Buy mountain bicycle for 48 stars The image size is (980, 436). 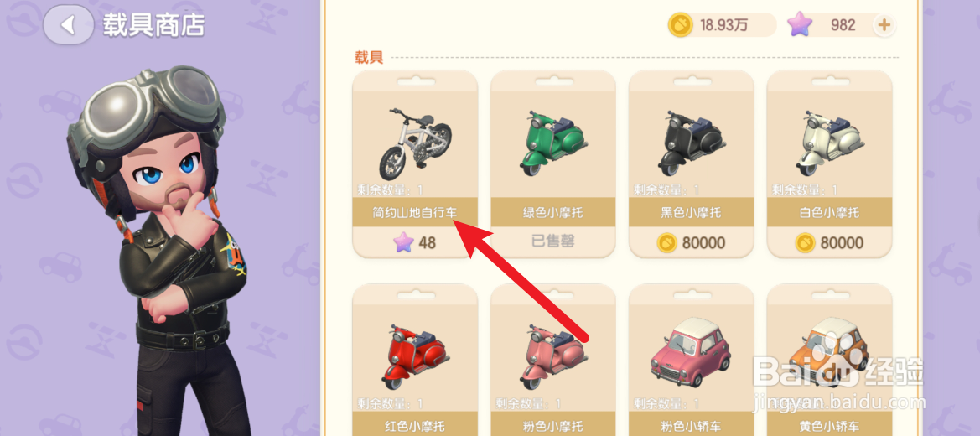click(415, 242)
